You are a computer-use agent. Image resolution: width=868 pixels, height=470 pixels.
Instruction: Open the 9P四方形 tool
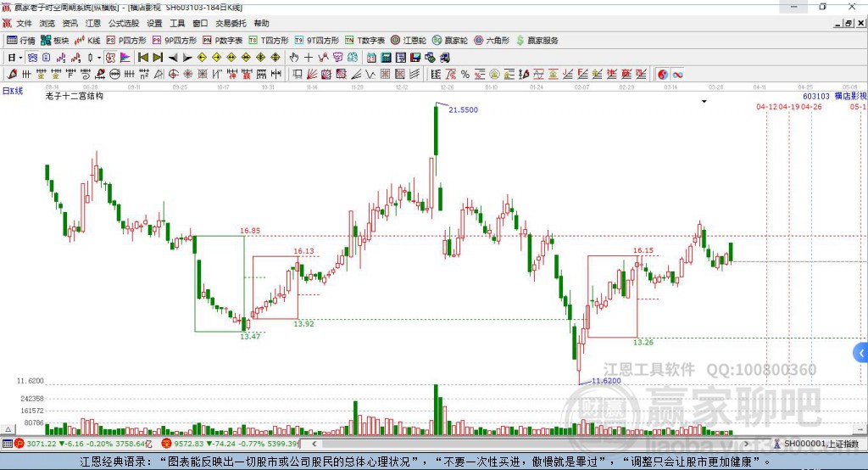click(175, 41)
